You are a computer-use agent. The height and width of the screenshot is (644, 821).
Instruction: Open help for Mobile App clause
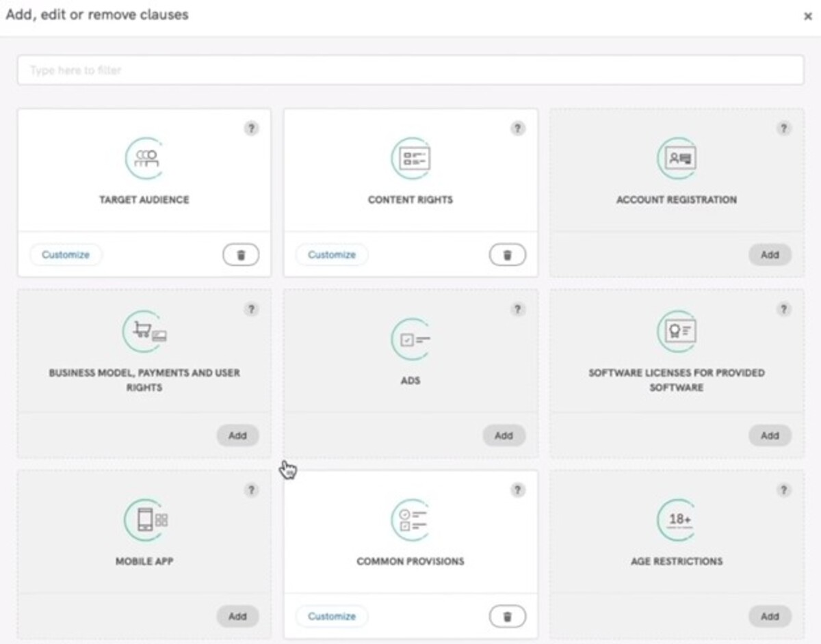tap(252, 489)
